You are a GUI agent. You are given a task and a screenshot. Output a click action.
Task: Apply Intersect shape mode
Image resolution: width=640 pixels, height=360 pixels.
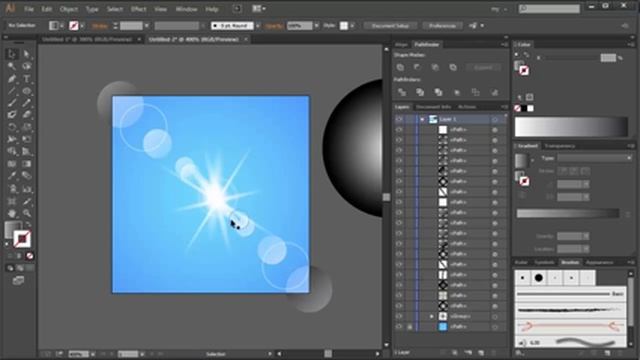pos(435,67)
